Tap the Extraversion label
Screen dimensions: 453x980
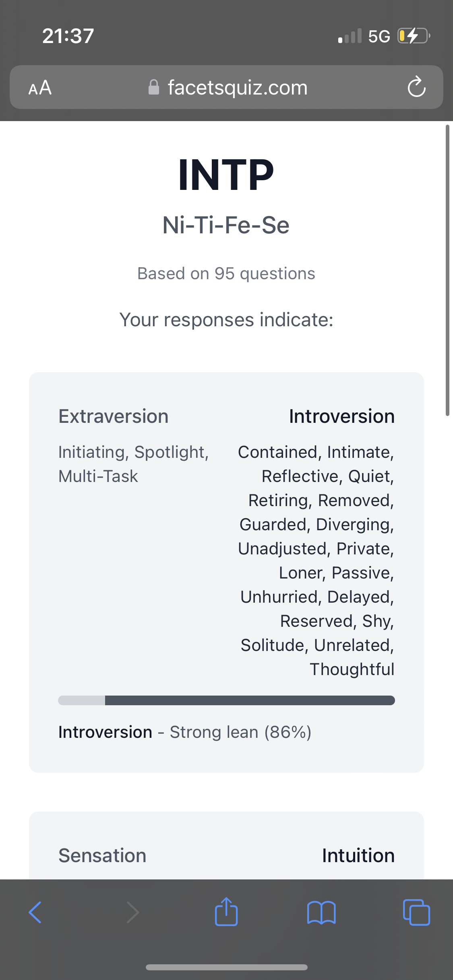(113, 416)
